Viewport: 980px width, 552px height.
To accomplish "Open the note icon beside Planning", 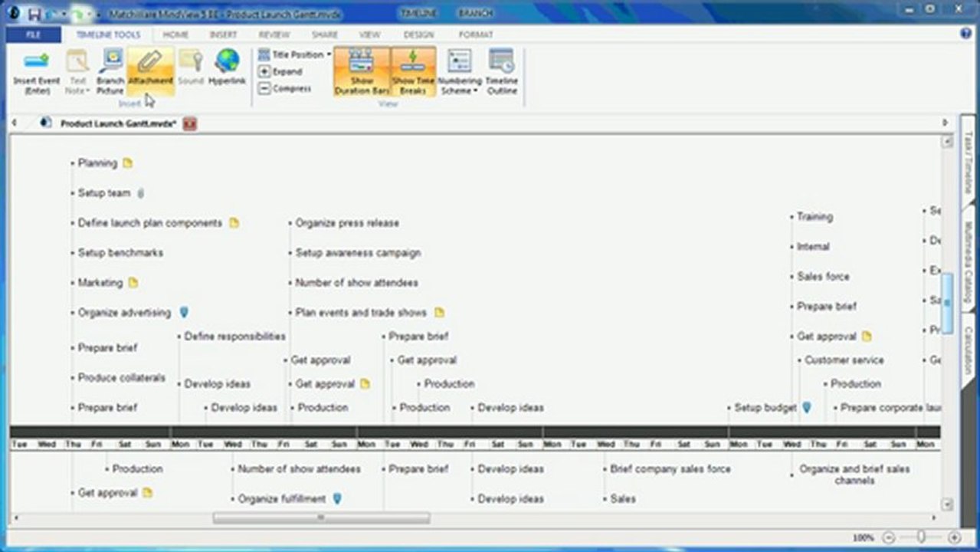I will [x=128, y=163].
